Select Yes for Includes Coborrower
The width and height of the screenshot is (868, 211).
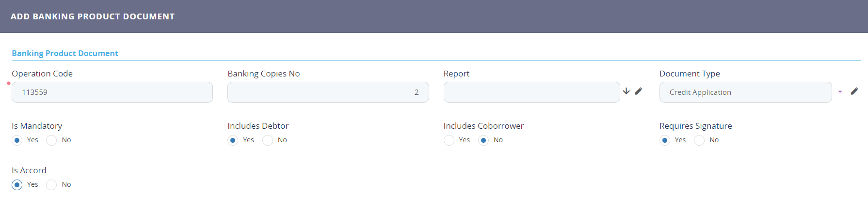449,140
